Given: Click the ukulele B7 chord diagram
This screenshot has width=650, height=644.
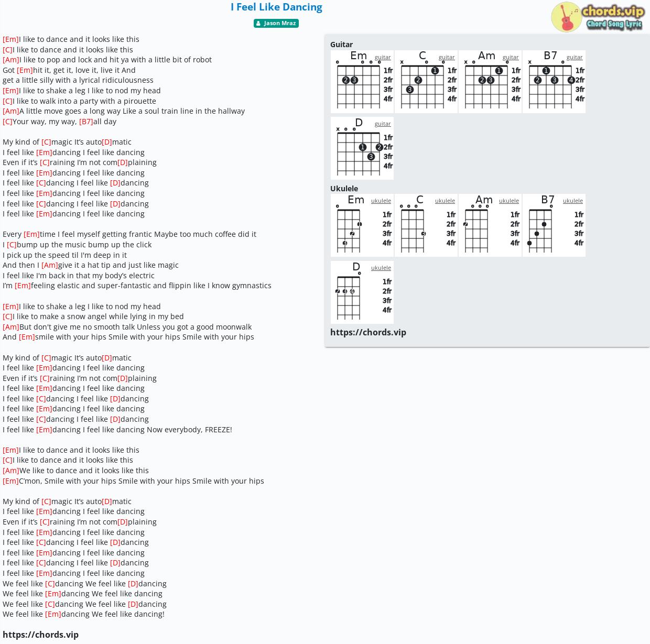Looking at the screenshot, I should 554,225.
